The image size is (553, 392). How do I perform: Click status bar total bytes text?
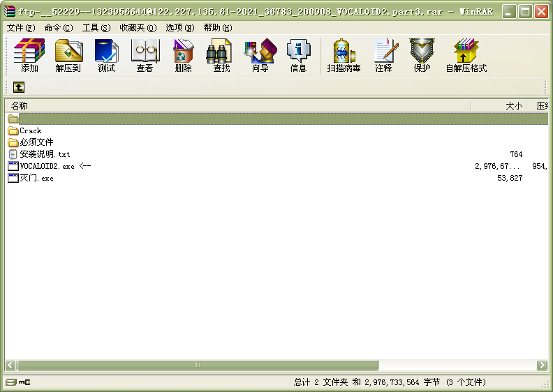(390, 382)
